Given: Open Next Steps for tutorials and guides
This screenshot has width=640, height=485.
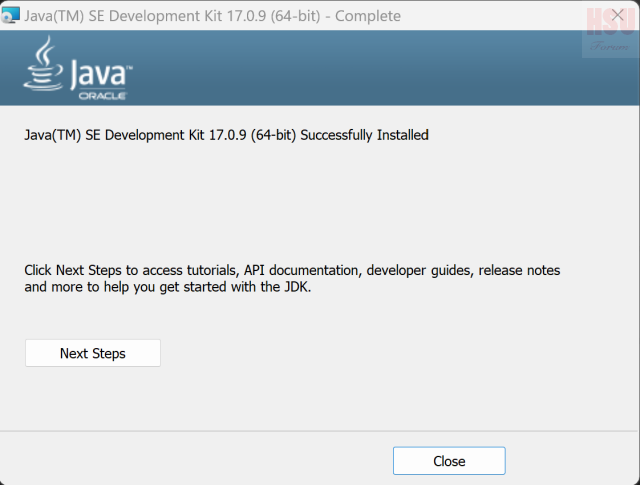Looking at the screenshot, I should pos(92,353).
